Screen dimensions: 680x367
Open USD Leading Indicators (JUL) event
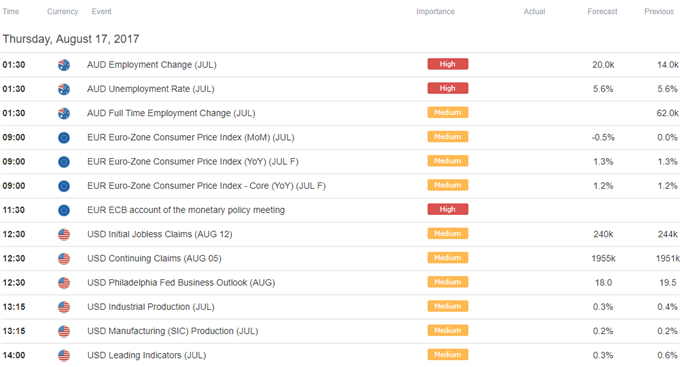[147, 356]
